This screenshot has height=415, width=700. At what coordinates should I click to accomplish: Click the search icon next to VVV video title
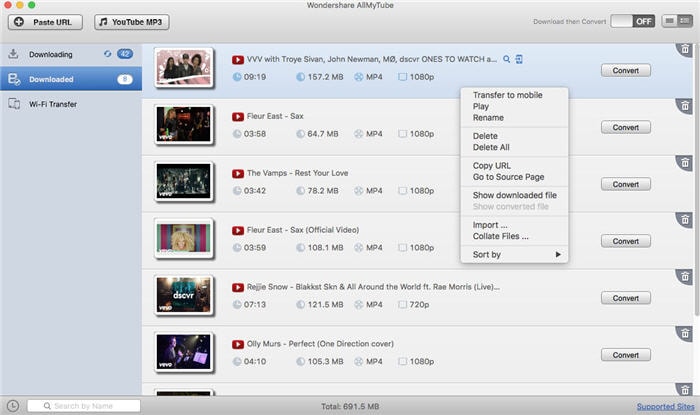pos(506,59)
